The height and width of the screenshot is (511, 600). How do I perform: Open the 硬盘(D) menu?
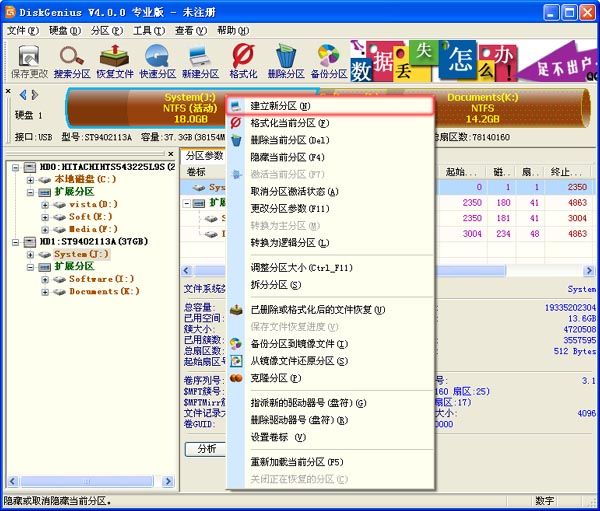[65, 31]
